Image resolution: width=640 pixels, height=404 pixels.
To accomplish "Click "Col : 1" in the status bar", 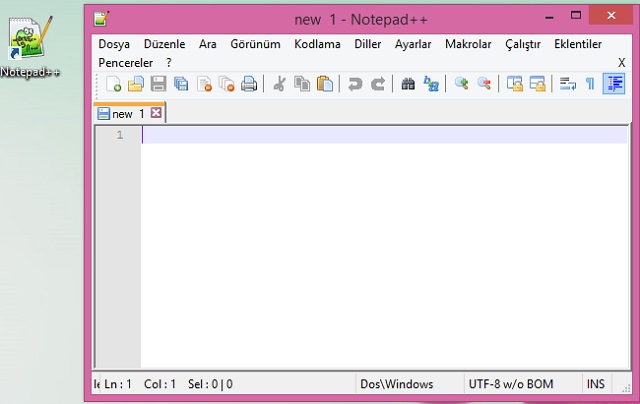I will tap(160, 384).
